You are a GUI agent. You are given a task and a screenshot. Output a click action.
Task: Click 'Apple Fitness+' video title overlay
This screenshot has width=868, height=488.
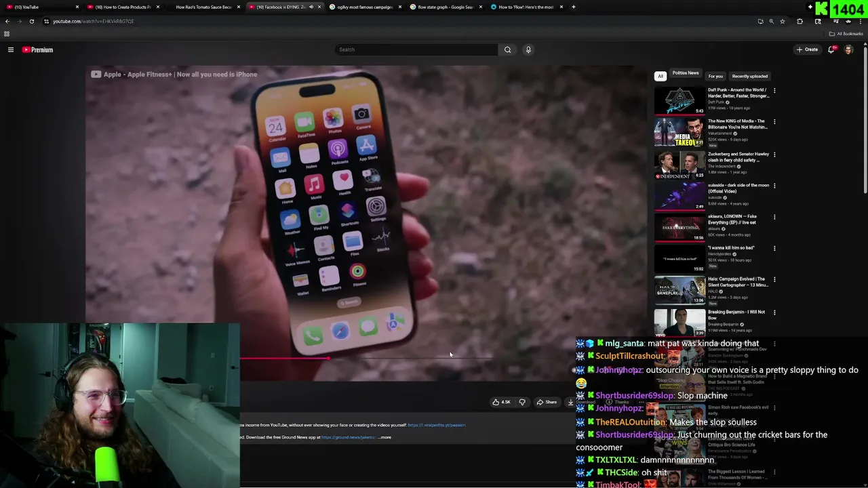(180, 75)
